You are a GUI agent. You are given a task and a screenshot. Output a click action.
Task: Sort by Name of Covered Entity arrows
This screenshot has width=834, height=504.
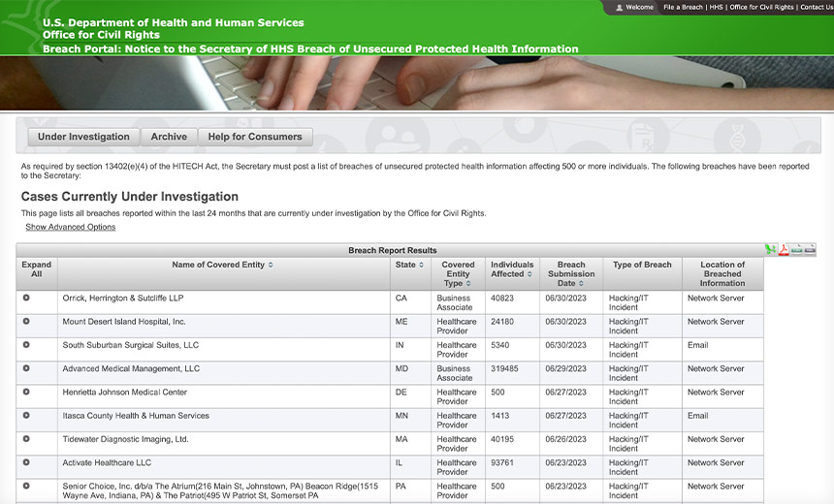(271, 265)
